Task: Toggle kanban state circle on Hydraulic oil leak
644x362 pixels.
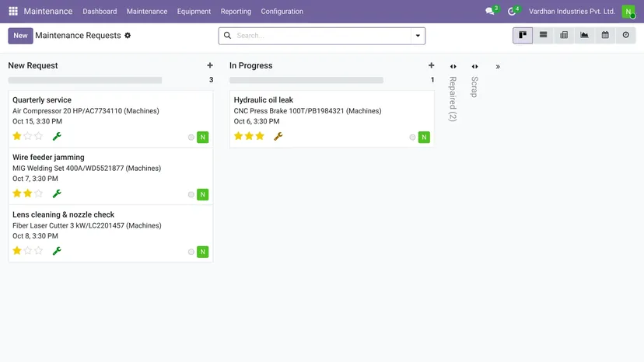Action: click(412, 137)
